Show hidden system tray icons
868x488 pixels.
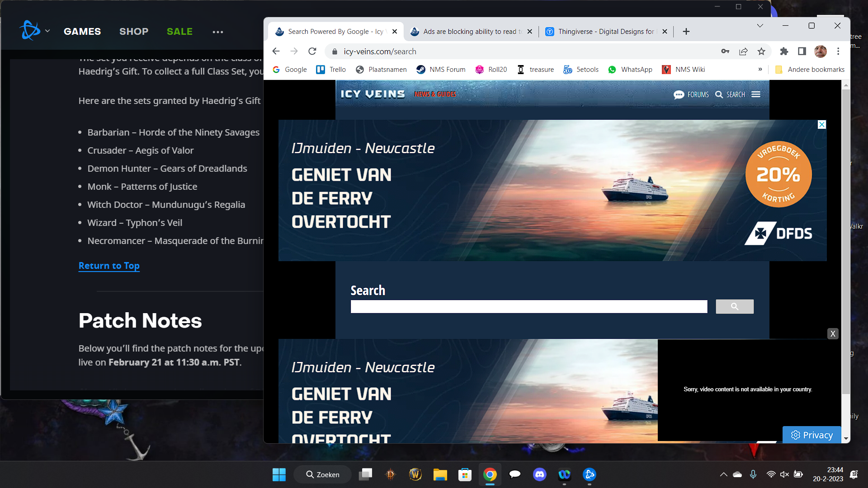coord(723,474)
